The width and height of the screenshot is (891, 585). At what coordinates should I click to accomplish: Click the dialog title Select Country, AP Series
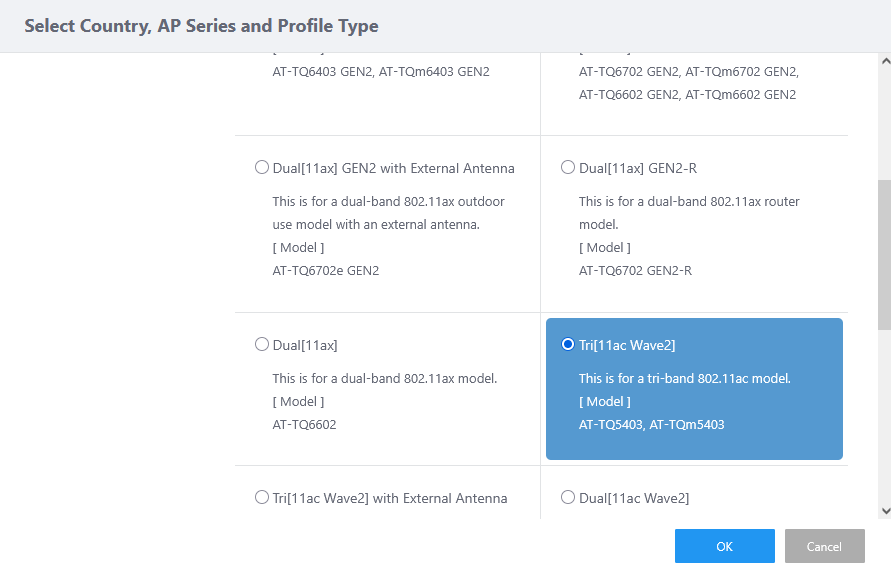tap(201, 26)
